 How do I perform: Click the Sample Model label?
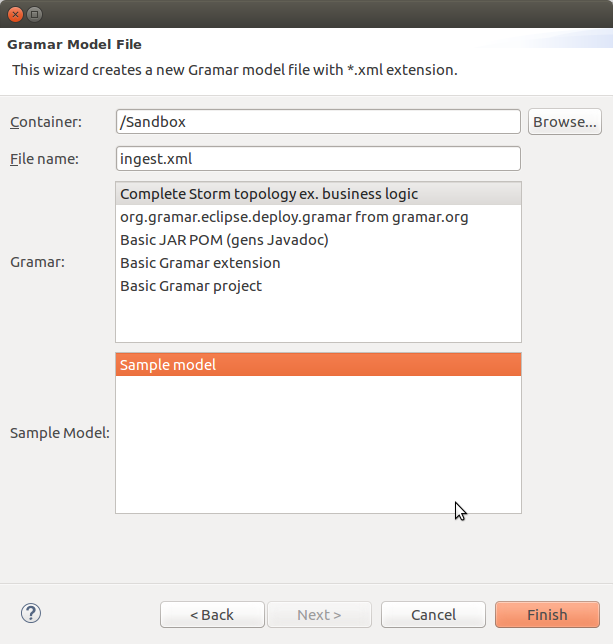point(60,433)
